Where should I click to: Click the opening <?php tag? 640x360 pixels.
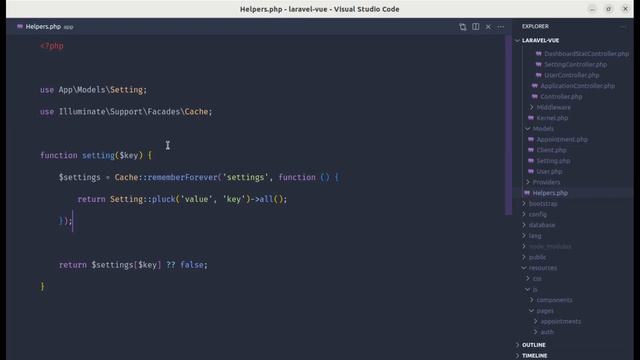pos(51,46)
